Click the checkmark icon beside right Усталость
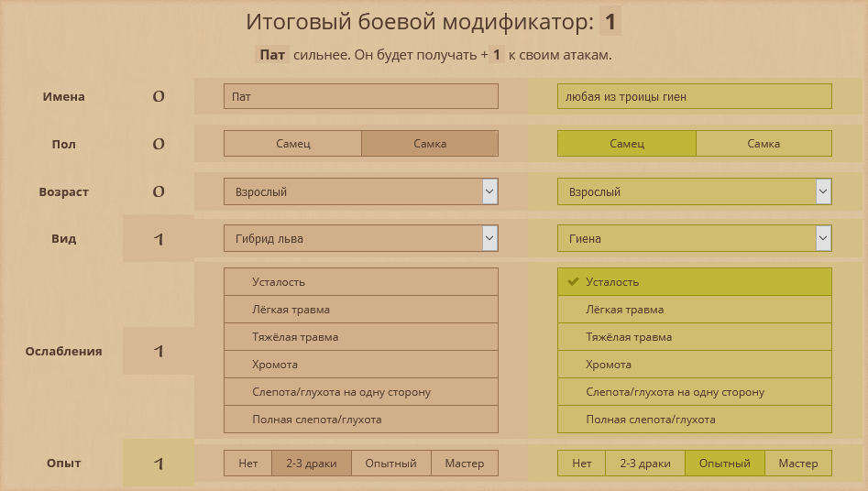The width and height of the screenshot is (868, 491). pos(573,282)
